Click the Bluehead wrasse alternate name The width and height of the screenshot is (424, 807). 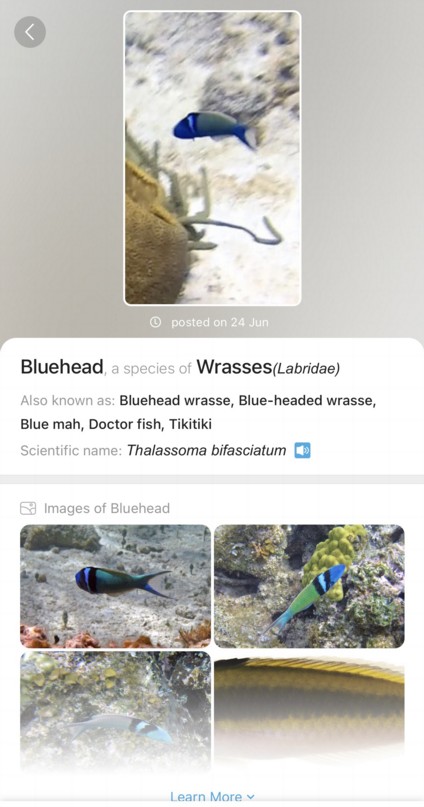pyautogui.click(x=176, y=400)
